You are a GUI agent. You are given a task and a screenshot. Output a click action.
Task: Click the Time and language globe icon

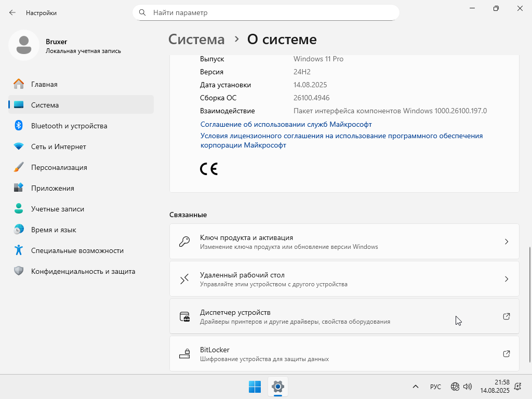19,229
